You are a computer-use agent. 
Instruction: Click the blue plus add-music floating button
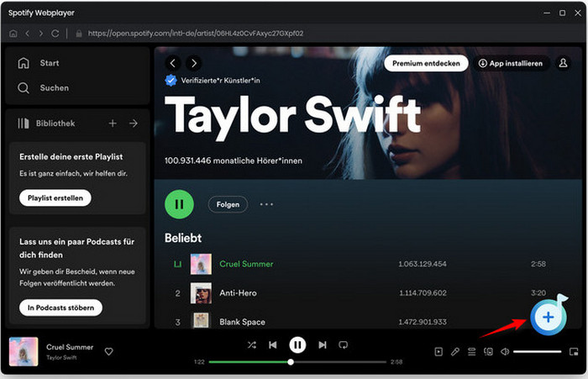[x=549, y=317]
